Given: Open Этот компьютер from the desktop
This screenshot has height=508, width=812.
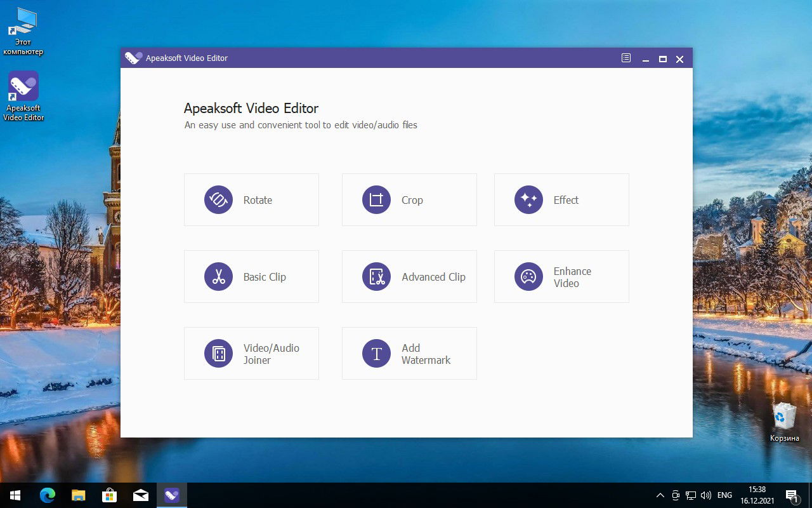Looking at the screenshot, I should click(23, 19).
